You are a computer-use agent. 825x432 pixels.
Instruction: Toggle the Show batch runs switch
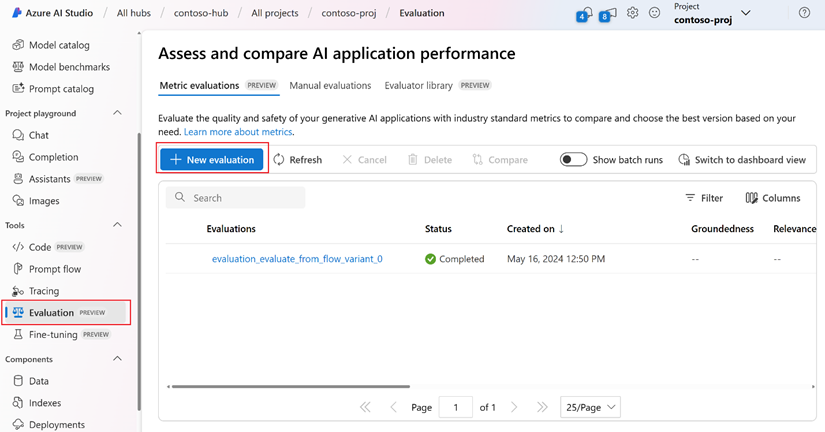click(573, 159)
